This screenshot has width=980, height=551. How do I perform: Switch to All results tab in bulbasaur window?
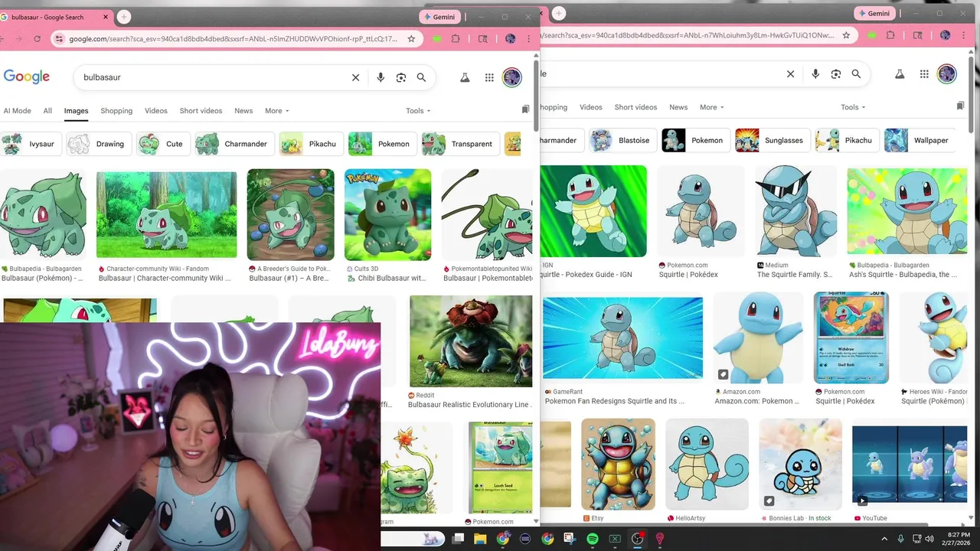pos(47,111)
